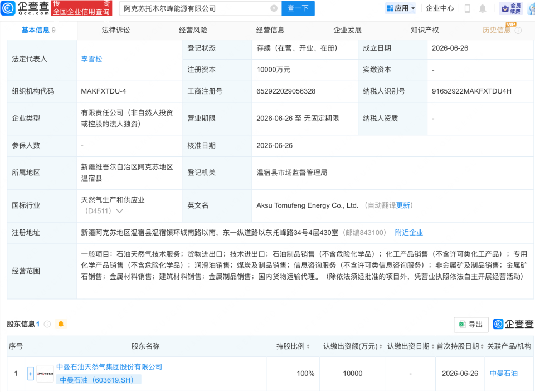Switch to the 基本信息 tab
Screen dimensions: 535x392
pyautogui.click(x=38, y=30)
